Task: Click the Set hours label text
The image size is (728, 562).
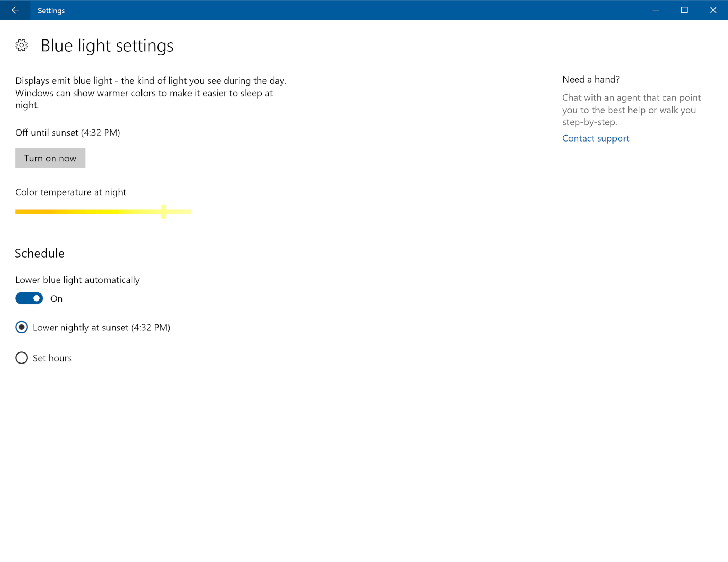Action: tap(52, 358)
